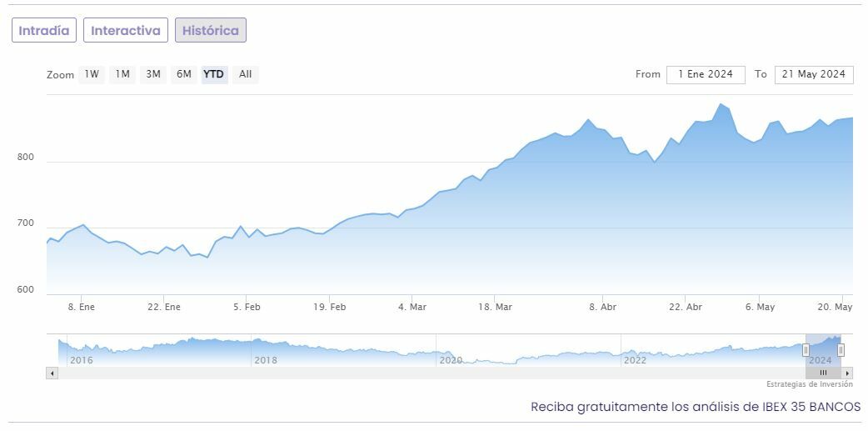Select the Histórica tab
Image resolution: width=868 pixels, height=431 pixels.
click(x=210, y=31)
